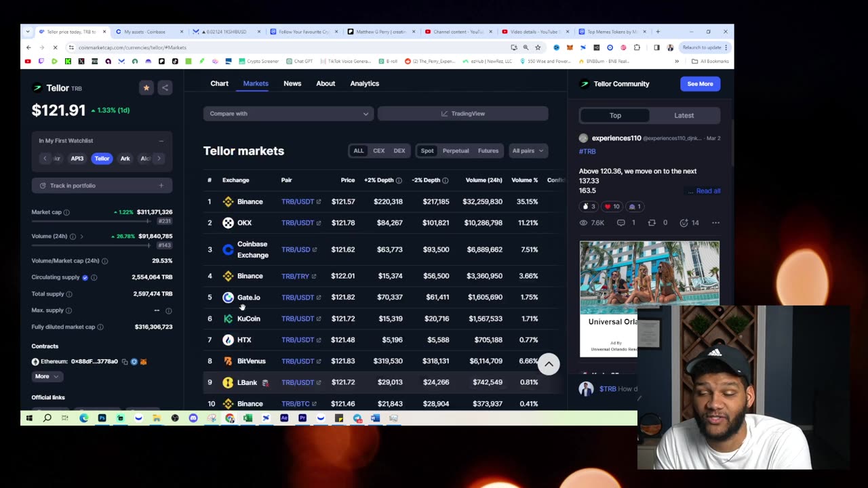Open the Analytics tab
This screenshot has width=868, height=488.
tap(365, 83)
